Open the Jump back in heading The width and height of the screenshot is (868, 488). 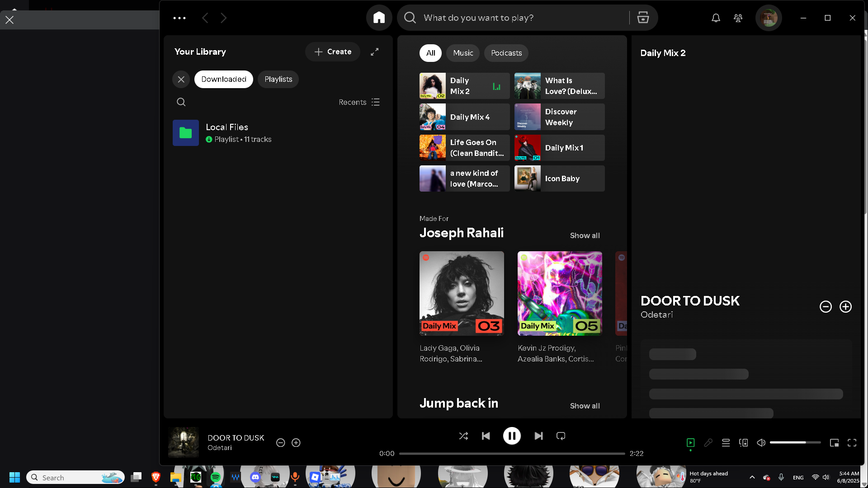pyautogui.click(x=459, y=403)
